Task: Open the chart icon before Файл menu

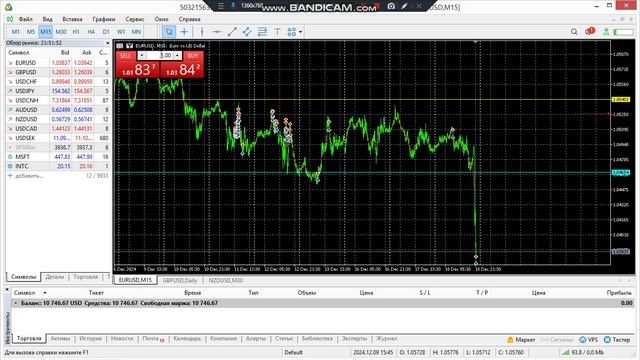Action: (x=10, y=19)
